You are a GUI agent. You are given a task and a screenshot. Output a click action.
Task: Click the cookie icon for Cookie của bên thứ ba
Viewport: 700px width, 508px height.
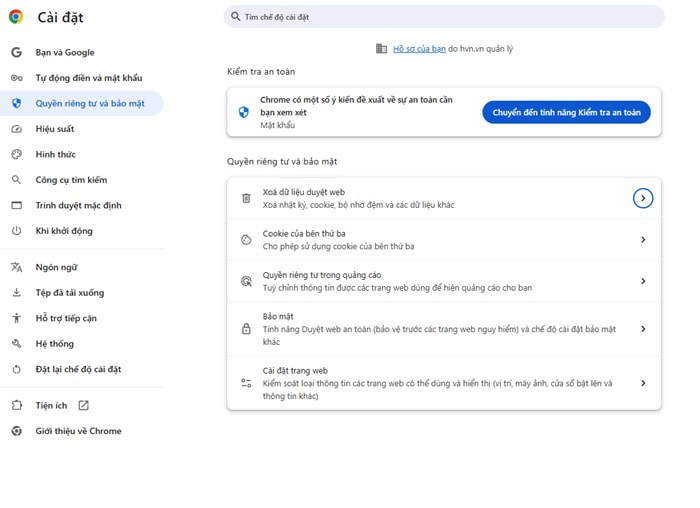pyautogui.click(x=246, y=240)
